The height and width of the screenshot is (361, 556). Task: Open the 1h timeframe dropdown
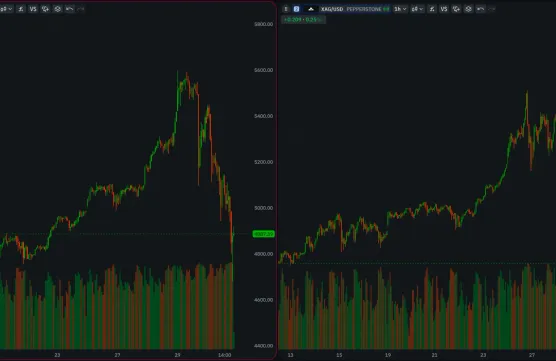pyautogui.click(x=400, y=9)
